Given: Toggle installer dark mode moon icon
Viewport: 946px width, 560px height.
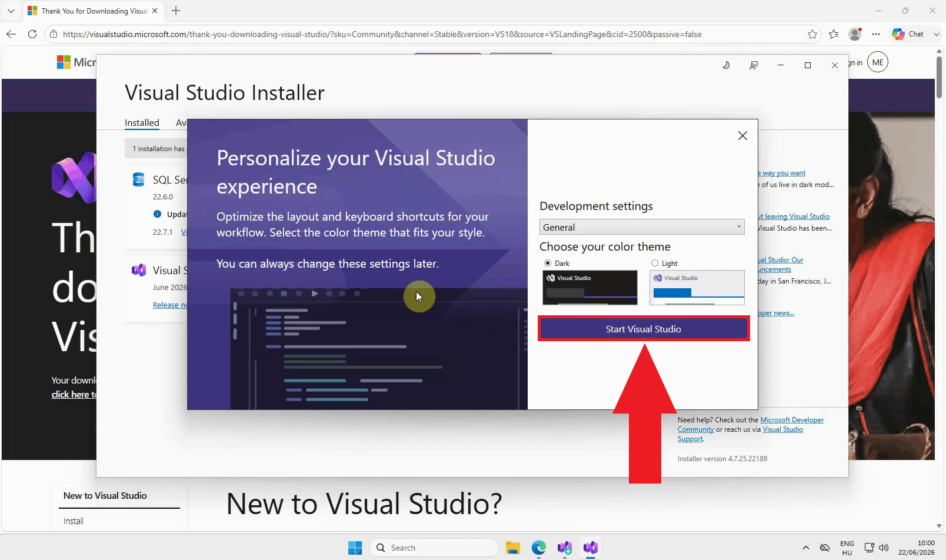Looking at the screenshot, I should [x=726, y=65].
